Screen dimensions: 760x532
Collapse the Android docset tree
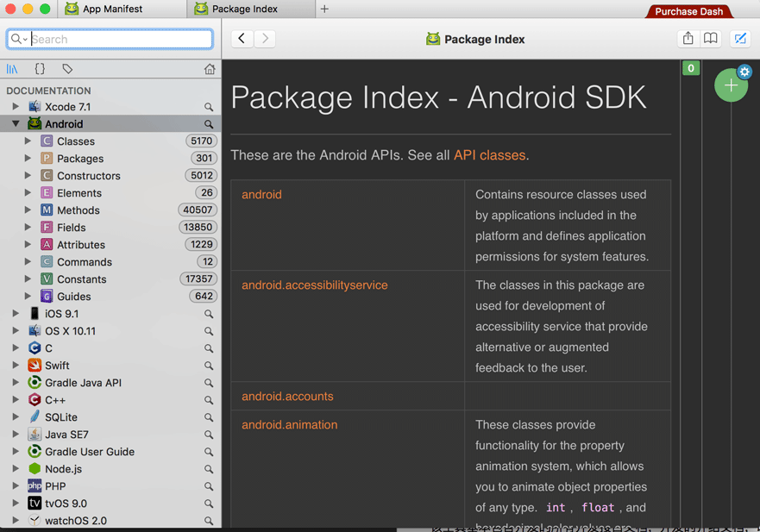point(16,124)
